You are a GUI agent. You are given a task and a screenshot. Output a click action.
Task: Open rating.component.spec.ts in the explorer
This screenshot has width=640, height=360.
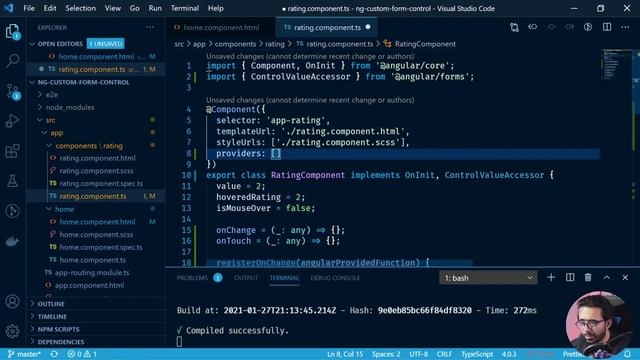tap(101, 184)
